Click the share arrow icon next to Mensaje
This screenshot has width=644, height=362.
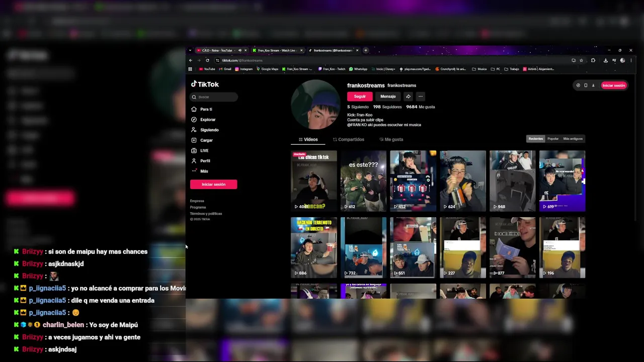408,97
